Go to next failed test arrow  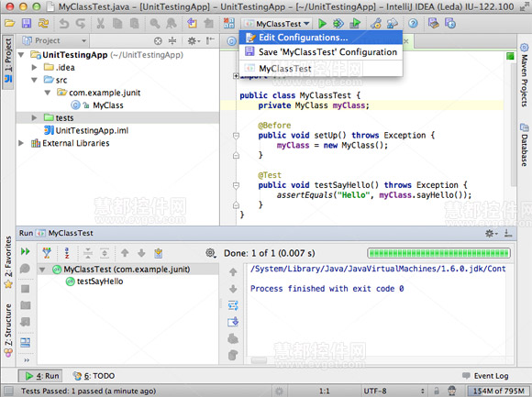141,253
